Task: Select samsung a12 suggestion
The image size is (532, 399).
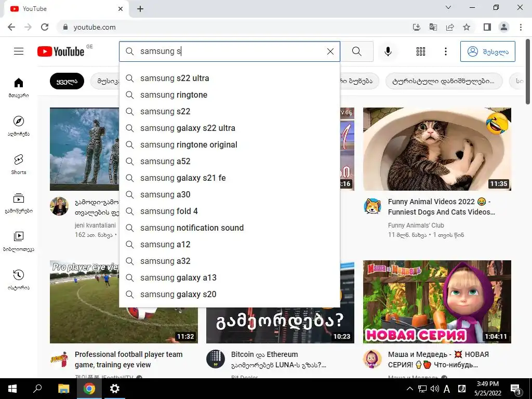Action: pyautogui.click(x=230, y=244)
